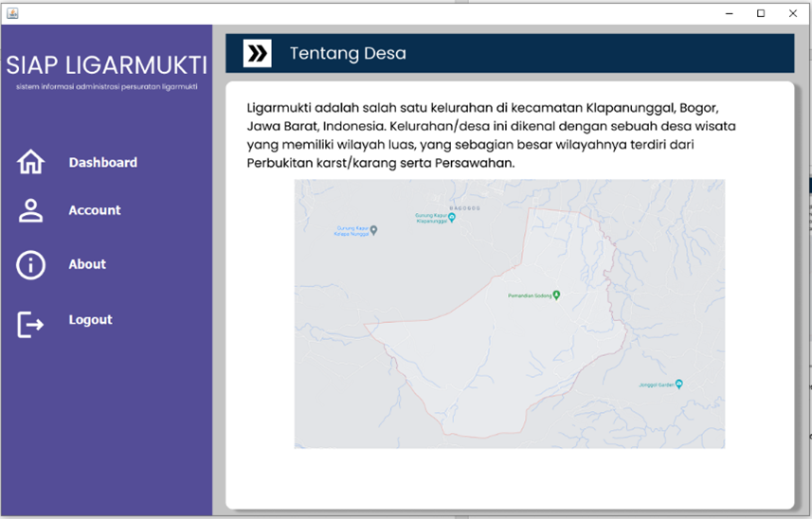
Task: Click the Dashboard home icon
Action: (30, 162)
